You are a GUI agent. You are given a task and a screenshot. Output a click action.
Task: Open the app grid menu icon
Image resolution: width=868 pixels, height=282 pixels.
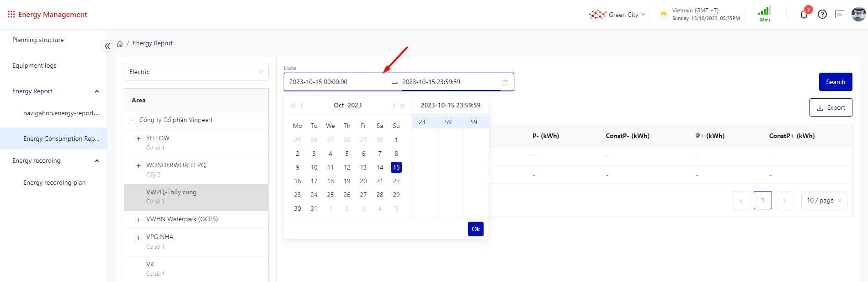(x=11, y=15)
